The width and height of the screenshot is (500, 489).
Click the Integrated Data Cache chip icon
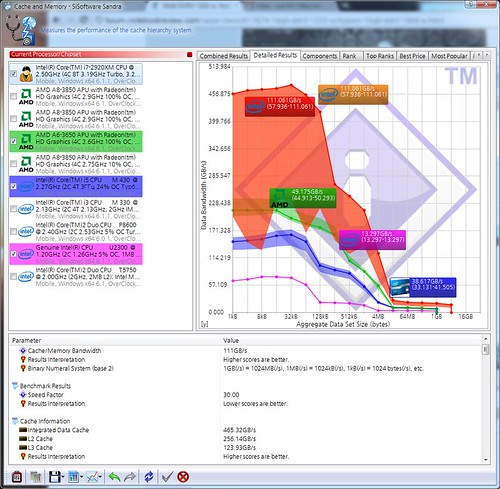23,430
